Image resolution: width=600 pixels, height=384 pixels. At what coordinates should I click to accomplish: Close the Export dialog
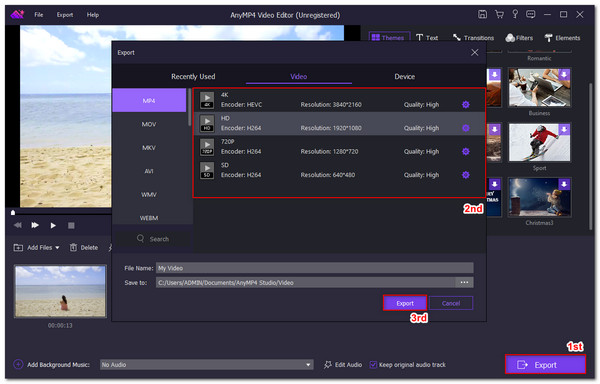(x=474, y=52)
